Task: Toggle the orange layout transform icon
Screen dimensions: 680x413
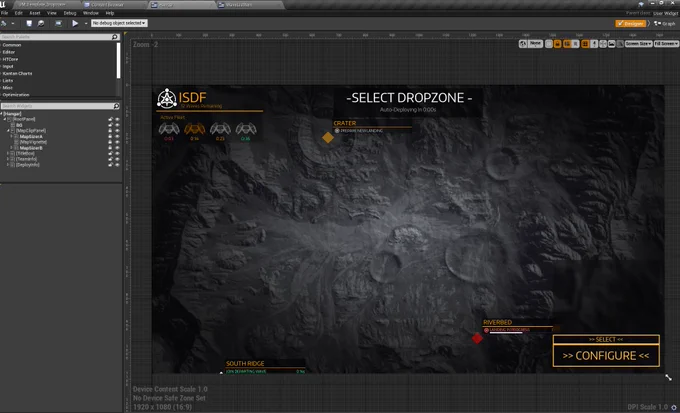Action: pyautogui.click(x=567, y=44)
